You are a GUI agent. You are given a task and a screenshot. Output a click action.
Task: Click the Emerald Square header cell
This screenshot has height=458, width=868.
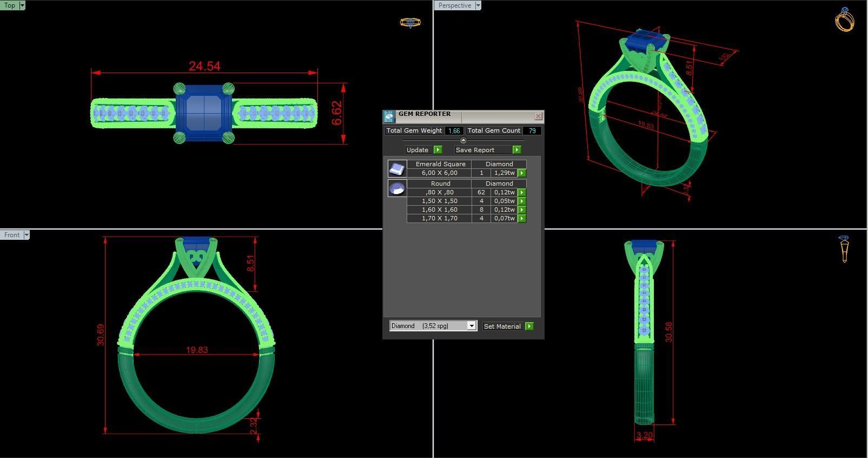click(440, 164)
